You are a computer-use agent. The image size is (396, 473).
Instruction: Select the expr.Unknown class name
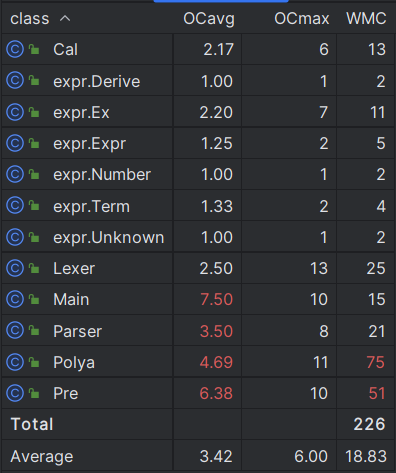(x=109, y=237)
